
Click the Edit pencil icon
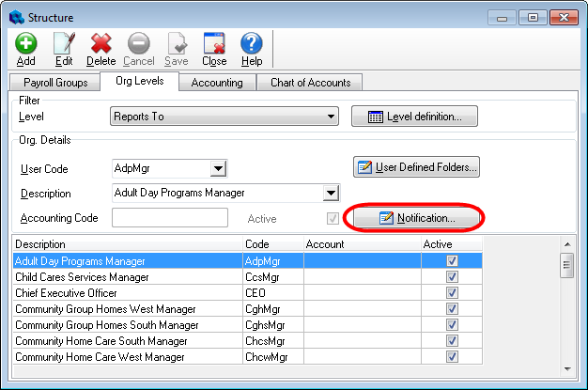click(x=63, y=43)
